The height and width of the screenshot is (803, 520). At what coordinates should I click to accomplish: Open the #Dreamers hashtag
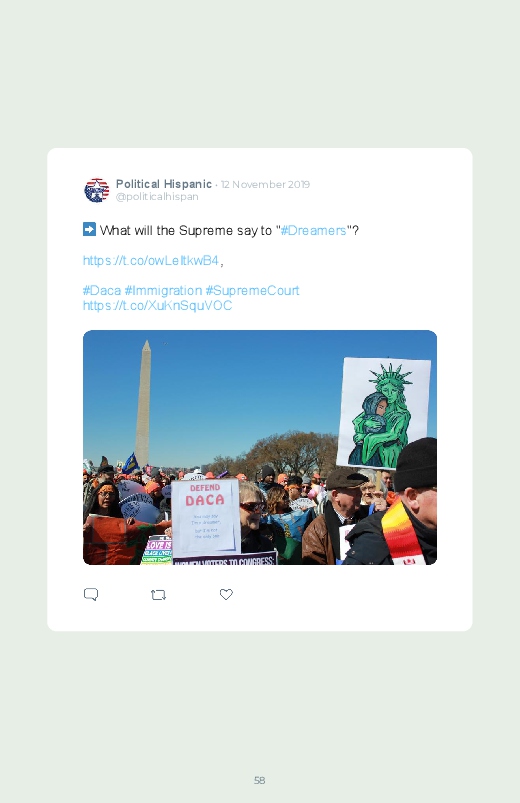tap(314, 230)
